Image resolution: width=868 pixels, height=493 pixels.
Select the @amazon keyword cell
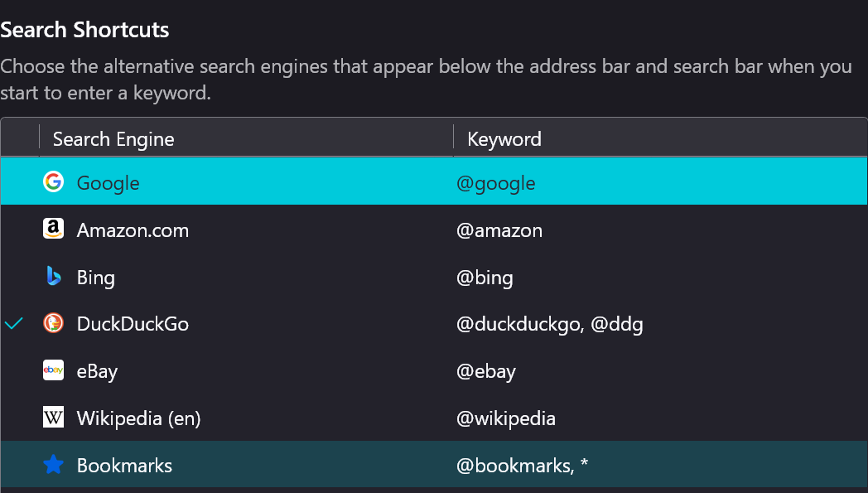499,230
